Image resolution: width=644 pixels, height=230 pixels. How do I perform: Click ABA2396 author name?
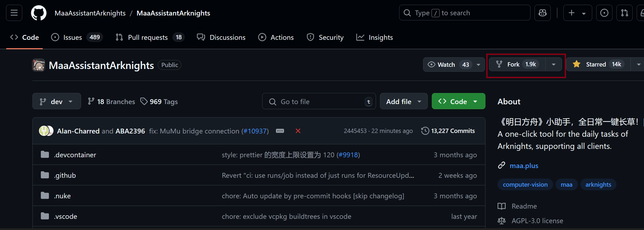[x=130, y=131]
